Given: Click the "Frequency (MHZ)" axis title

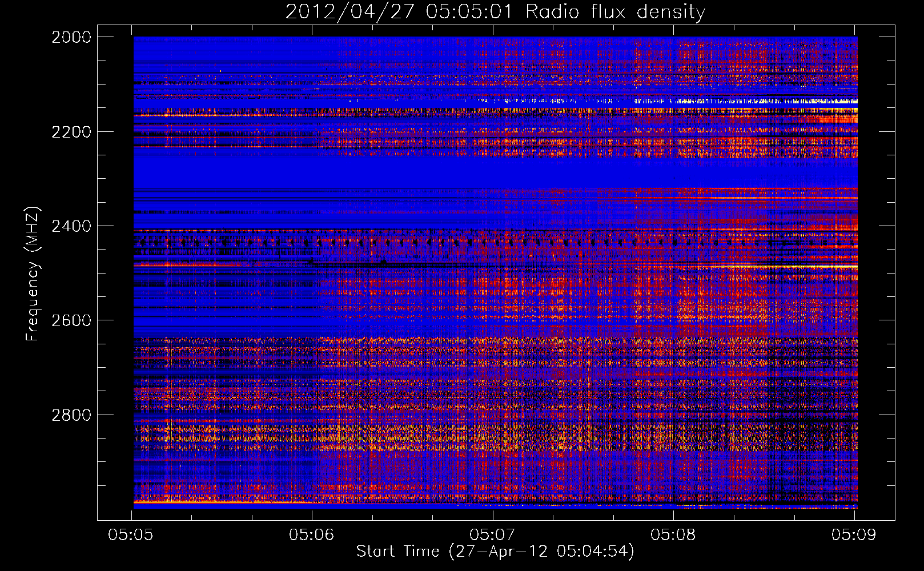Looking at the screenshot, I should [33, 274].
